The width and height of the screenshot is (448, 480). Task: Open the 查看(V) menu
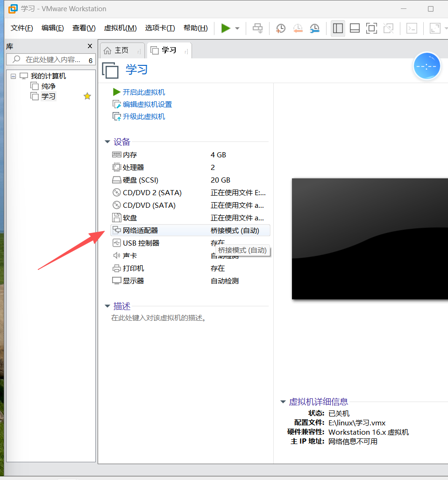pos(84,28)
